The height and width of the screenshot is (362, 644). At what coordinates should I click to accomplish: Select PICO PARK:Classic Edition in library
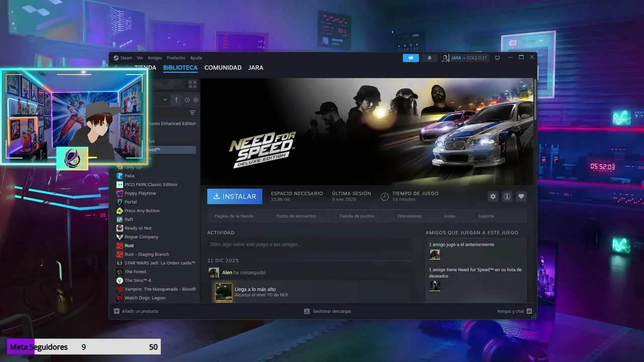pyautogui.click(x=151, y=185)
